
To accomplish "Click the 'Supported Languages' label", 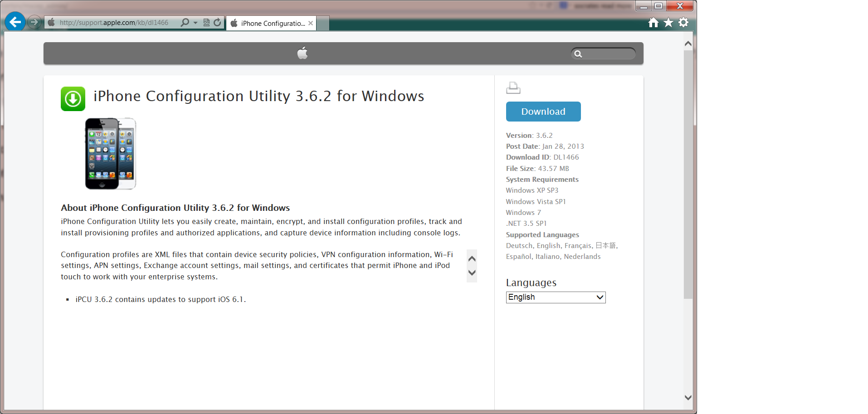I will 543,235.
